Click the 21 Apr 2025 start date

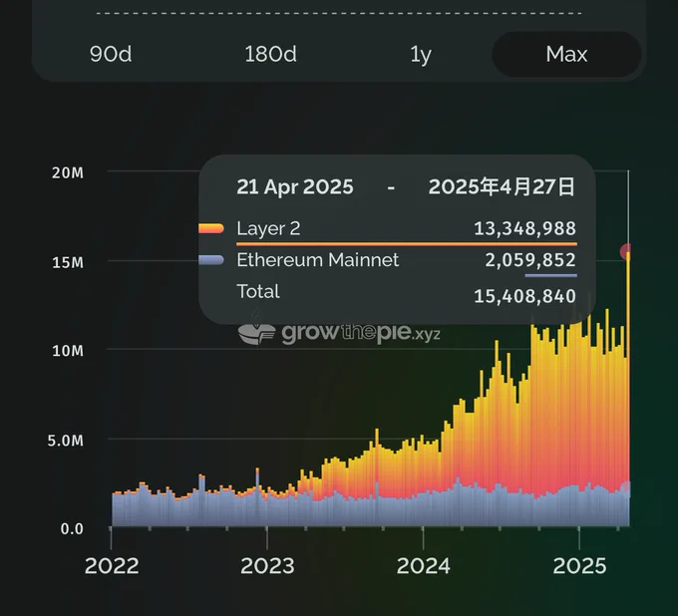(x=295, y=186)
